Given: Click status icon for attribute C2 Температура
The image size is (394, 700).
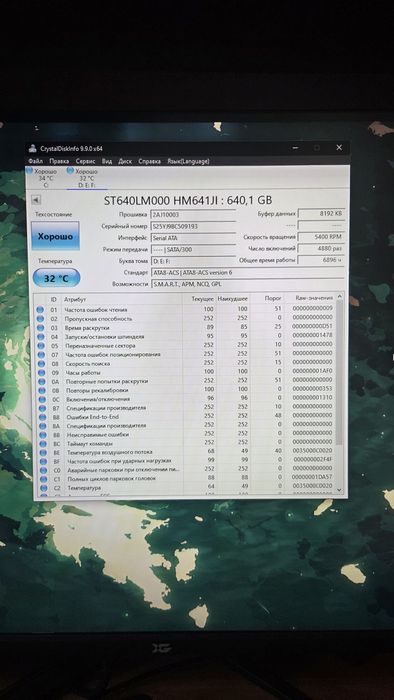Looking at the screenshot, I should pos(44,488).
